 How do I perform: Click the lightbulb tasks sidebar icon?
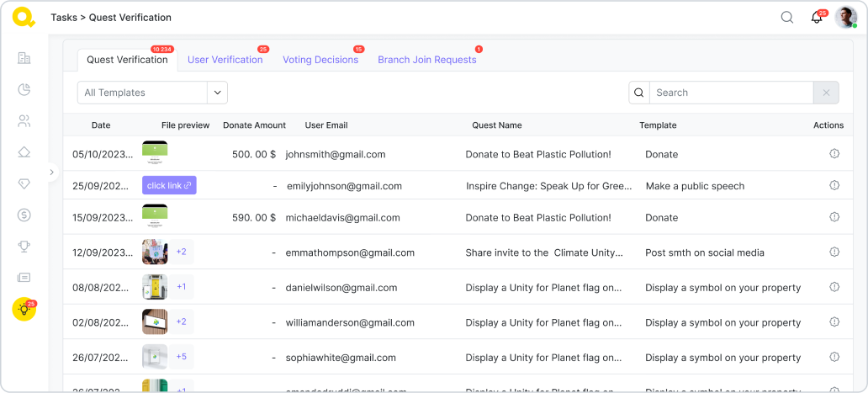tap(24, 310)
